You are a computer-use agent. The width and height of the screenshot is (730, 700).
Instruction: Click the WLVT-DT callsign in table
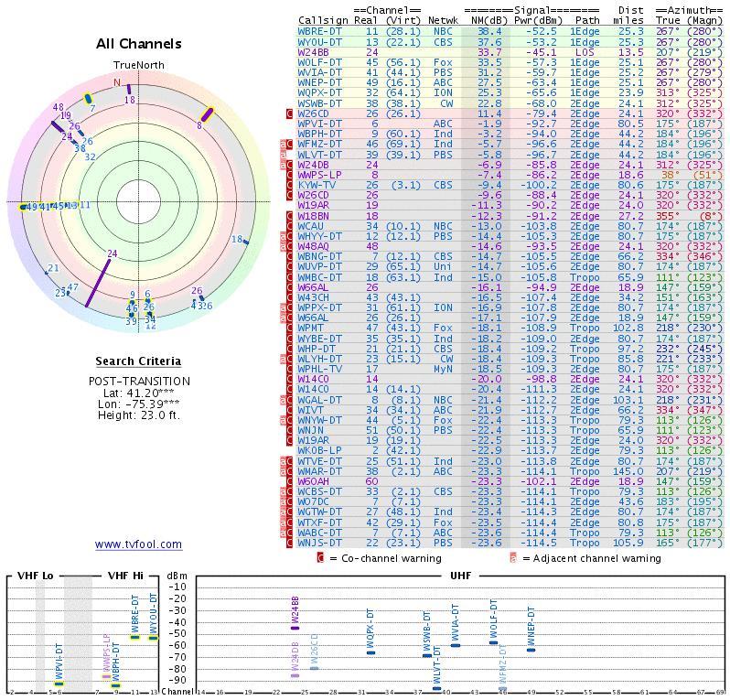coord(320,155)
